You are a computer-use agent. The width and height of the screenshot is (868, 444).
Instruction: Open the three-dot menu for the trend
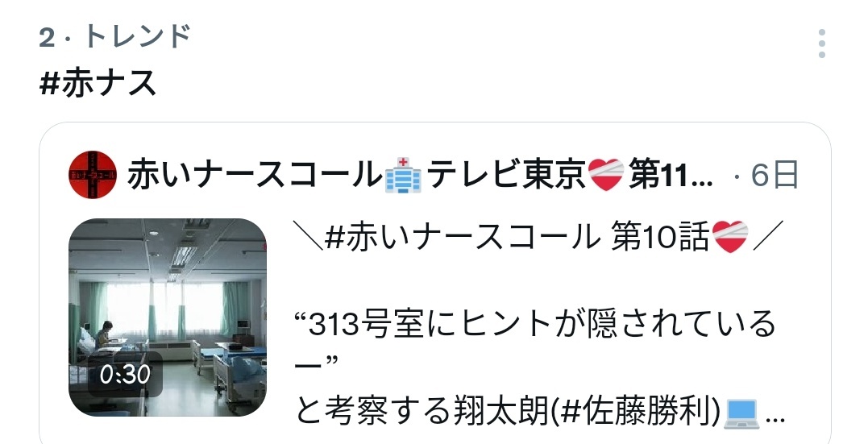[x=821, y=44]
